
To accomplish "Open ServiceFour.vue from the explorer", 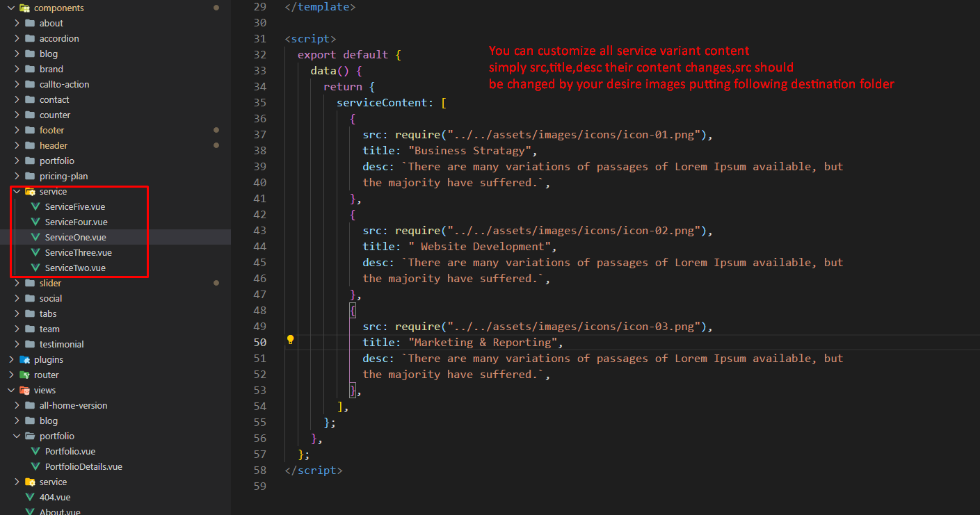I will pos(76,222).
